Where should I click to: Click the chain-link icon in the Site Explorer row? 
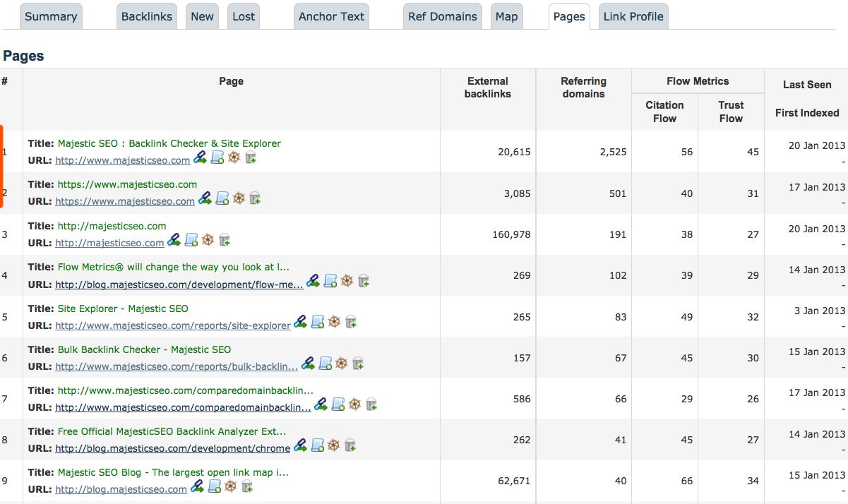point(300,321)
